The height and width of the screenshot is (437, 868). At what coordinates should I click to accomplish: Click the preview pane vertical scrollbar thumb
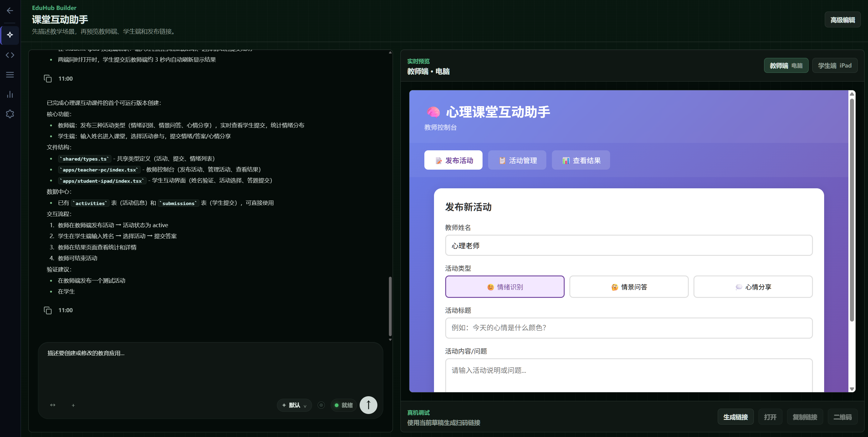852,209
